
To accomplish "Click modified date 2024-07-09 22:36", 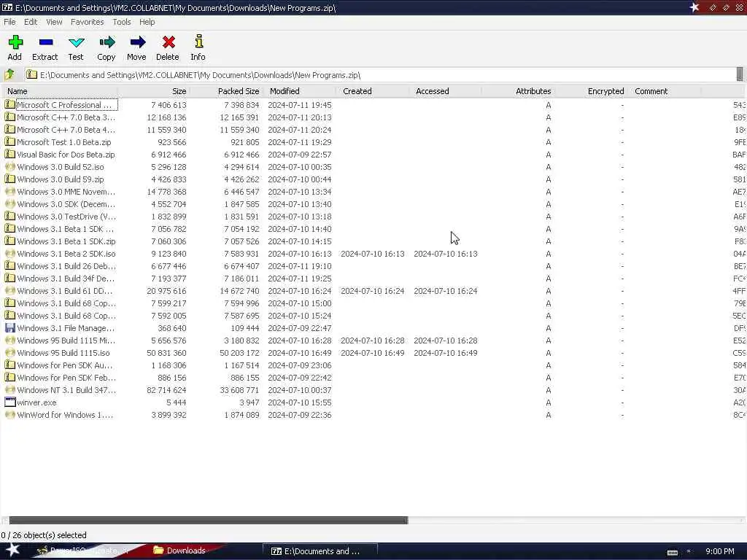I will 300,415.
